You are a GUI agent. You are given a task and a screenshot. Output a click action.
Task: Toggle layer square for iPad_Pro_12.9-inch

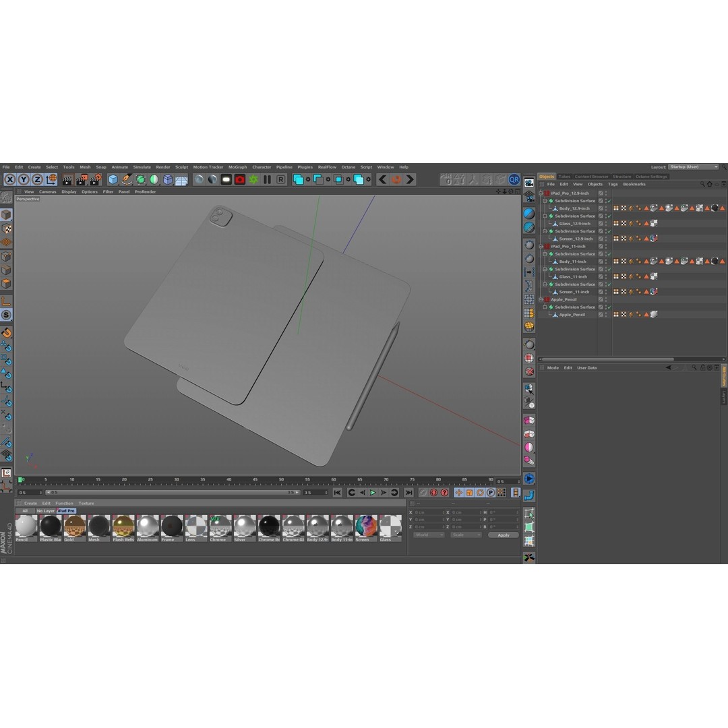click(601, 193)
